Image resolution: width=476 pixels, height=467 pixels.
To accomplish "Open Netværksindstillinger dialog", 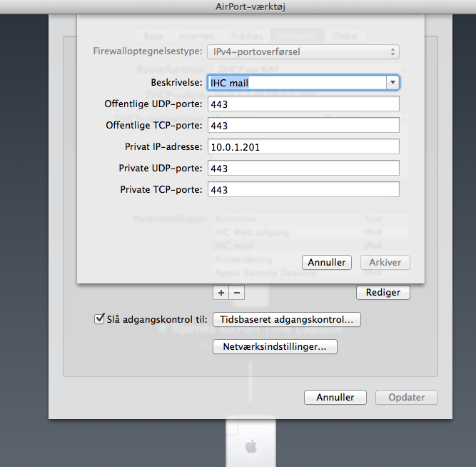I will [x=275, y=347].
